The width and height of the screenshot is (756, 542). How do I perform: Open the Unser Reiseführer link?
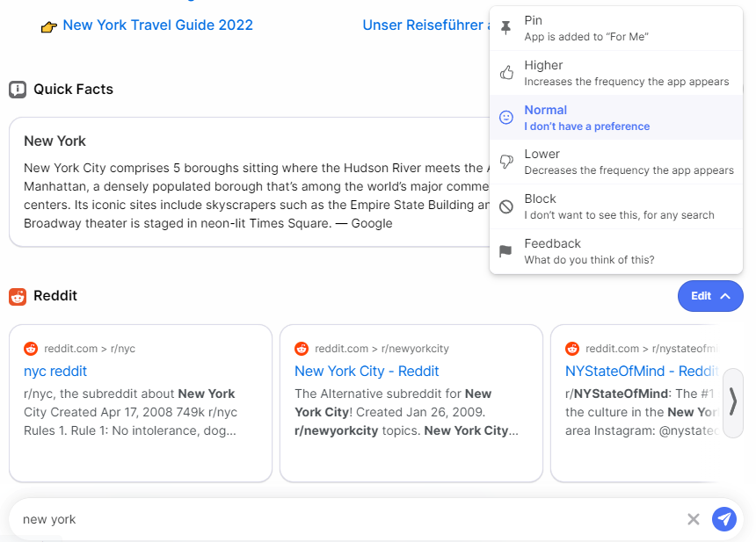pos(425,25)
